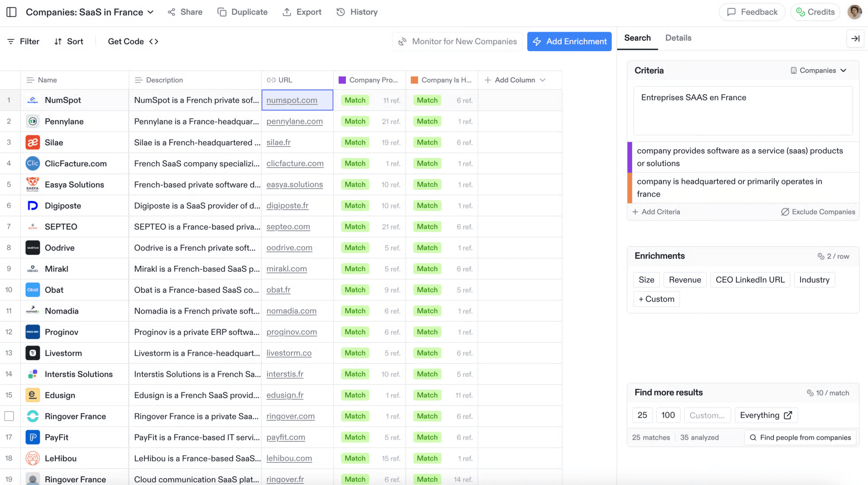Click the Sort arrows icon
868x485 pixels.
(x=58, y=42)
